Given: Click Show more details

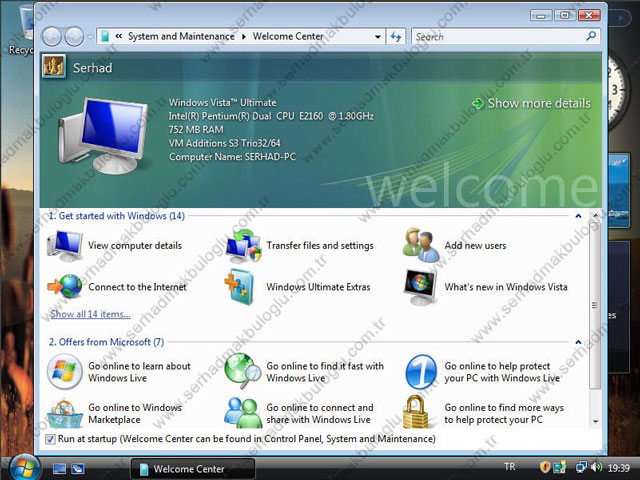Looking at the screenshot, I should click(531, 103).
